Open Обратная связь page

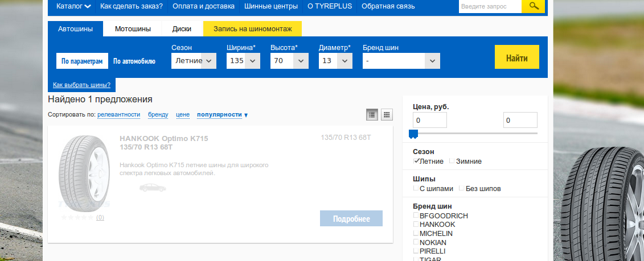click(388, 6)
